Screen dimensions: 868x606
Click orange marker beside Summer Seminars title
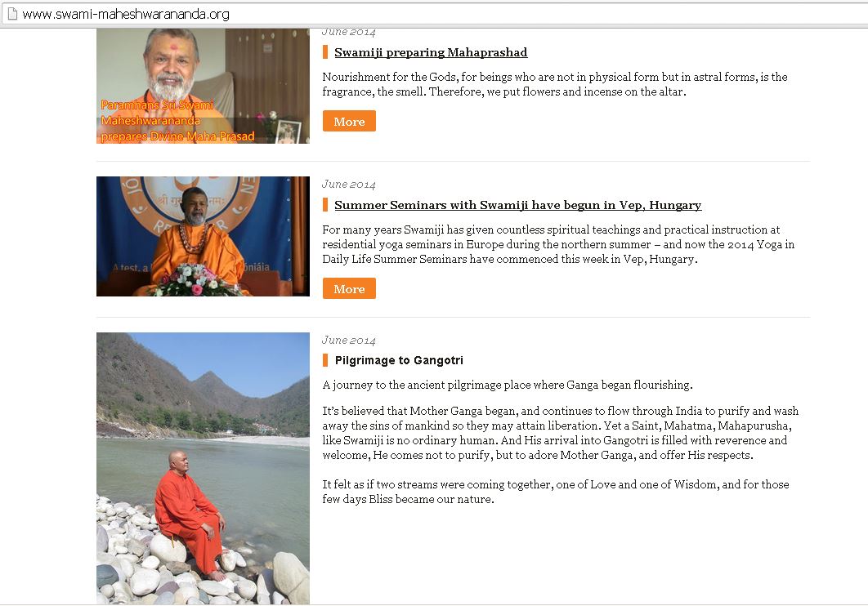click(325, 204)
